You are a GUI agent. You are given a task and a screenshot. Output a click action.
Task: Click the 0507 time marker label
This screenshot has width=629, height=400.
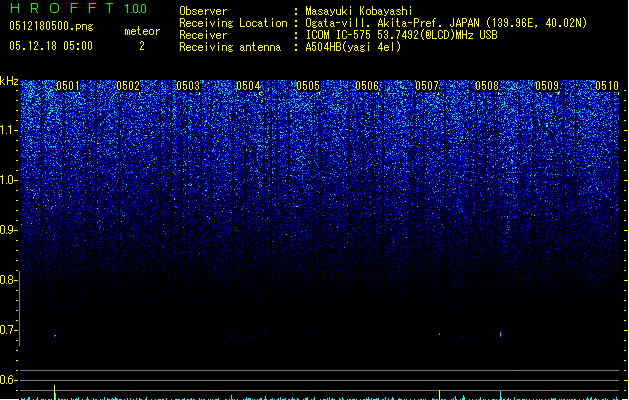tap(427, 86)
